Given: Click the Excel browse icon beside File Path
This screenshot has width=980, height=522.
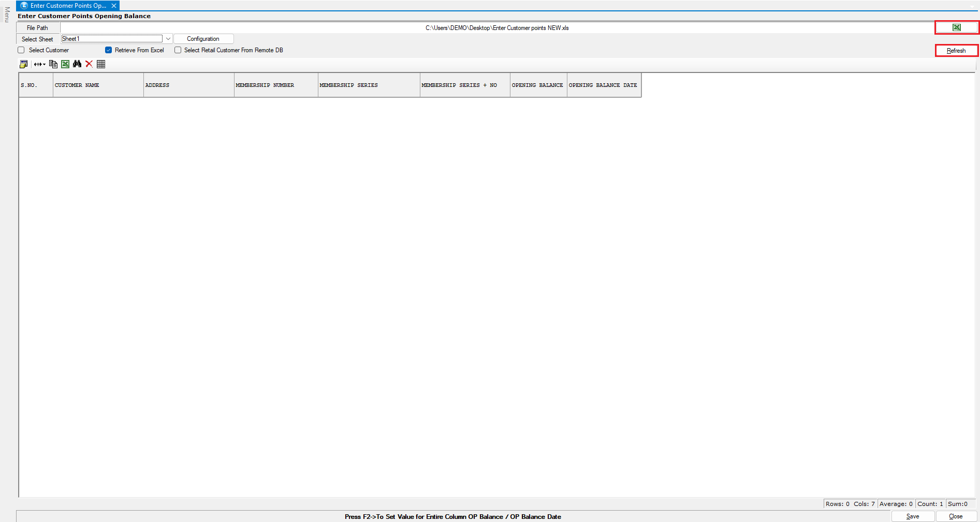Looking at the screenshot, I should [x=956, y=27].
